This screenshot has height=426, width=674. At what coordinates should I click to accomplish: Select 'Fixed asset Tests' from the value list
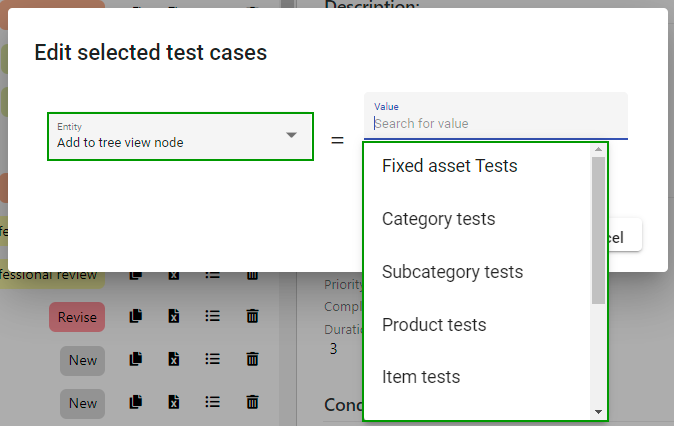coord(450,166)
